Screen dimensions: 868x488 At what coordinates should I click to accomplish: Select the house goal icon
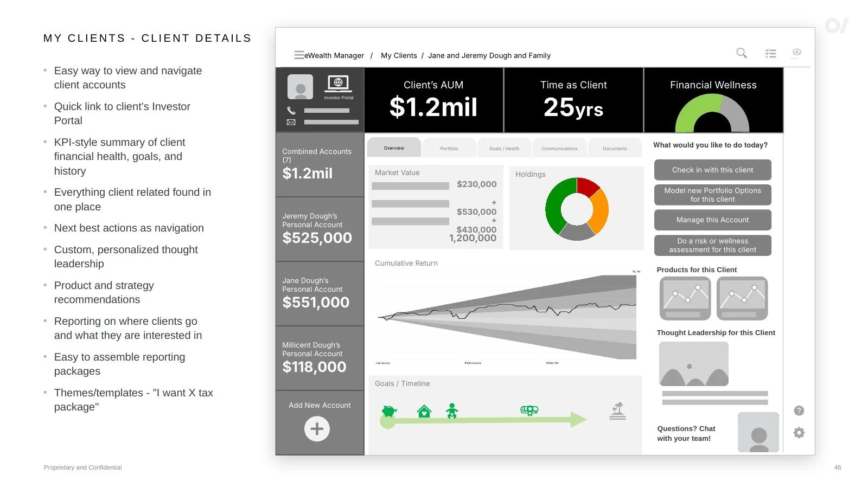tap(424, 412)
